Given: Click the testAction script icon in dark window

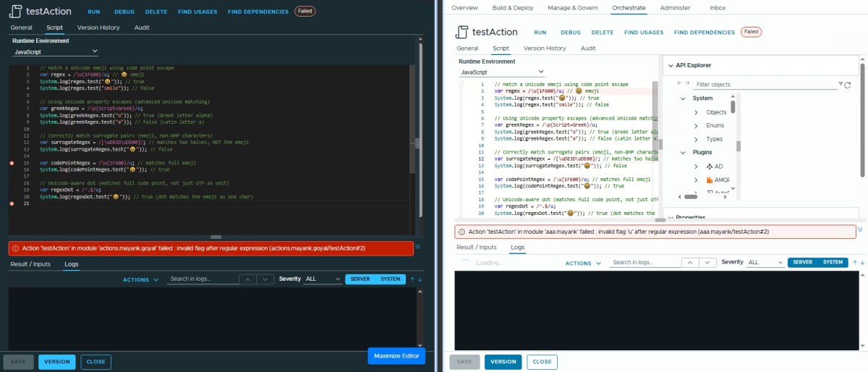Looking at the screenshot, I should (16, 12).
